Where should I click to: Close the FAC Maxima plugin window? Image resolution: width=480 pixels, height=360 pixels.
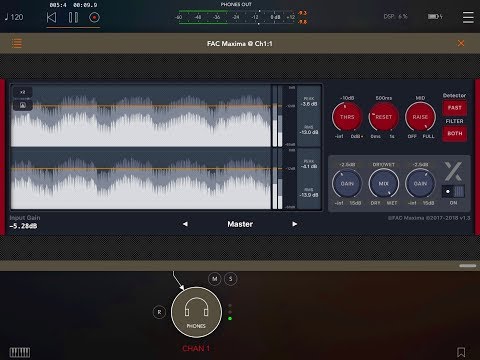point(461,43)
